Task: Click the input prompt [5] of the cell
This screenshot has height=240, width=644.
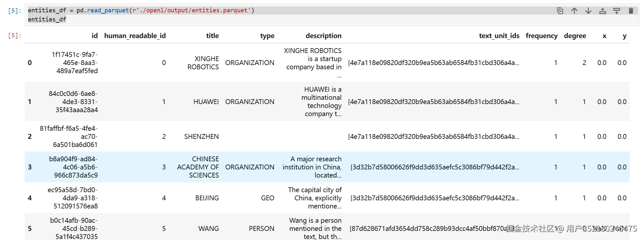Action: click(15, 11)
